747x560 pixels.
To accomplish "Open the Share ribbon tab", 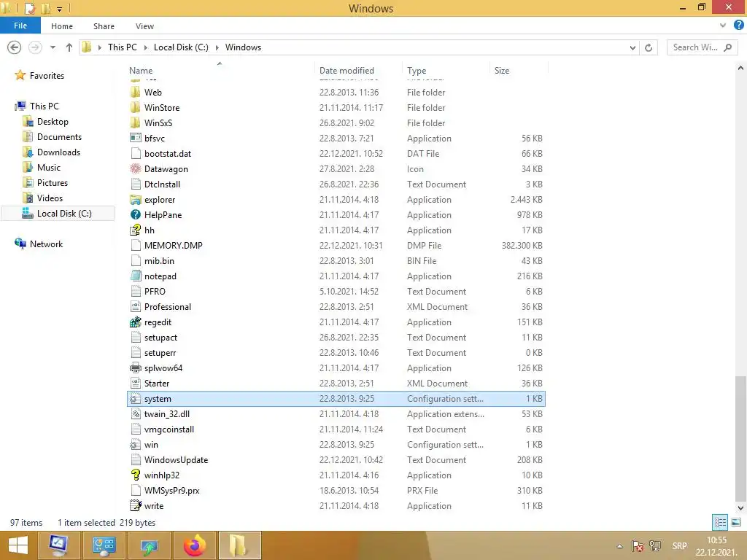I will tap(104, 26).
